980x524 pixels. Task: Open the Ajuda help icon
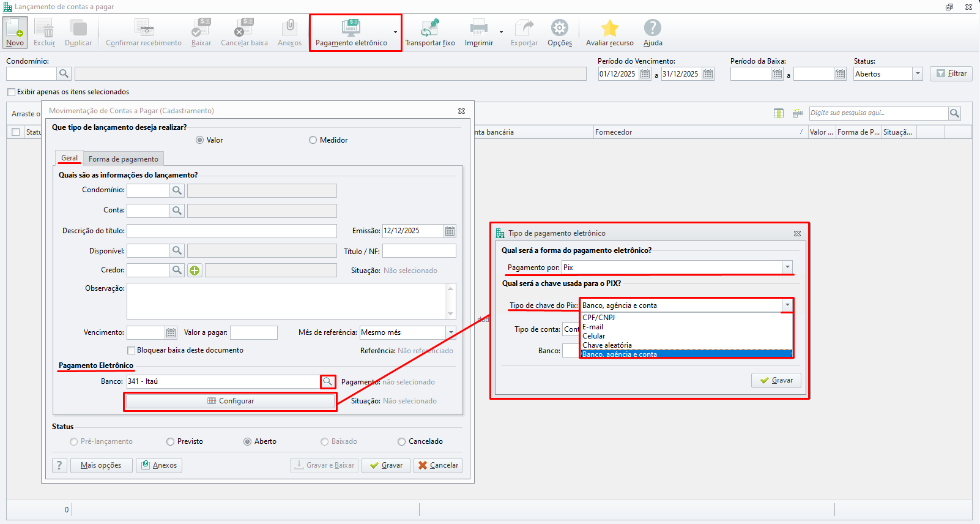pos(652,29)
